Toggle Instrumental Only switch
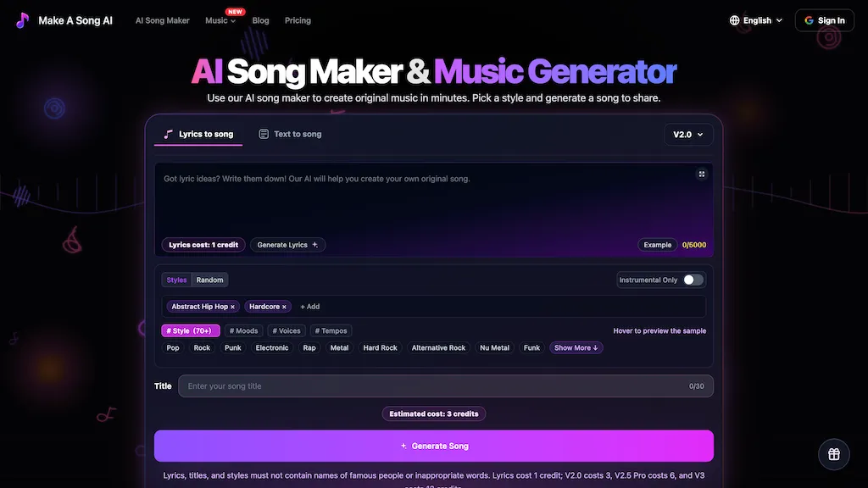The width and height of the screenshot is (868, 488). pos(693,280)
